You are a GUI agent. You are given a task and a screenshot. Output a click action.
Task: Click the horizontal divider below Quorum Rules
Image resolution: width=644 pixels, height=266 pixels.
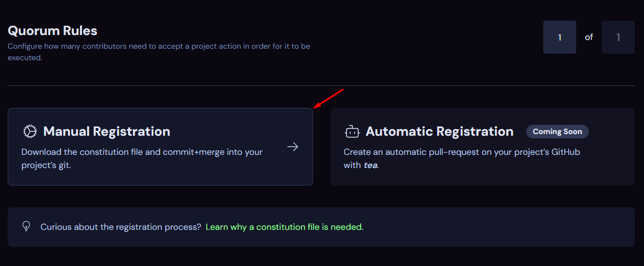[x=321, y=86]
